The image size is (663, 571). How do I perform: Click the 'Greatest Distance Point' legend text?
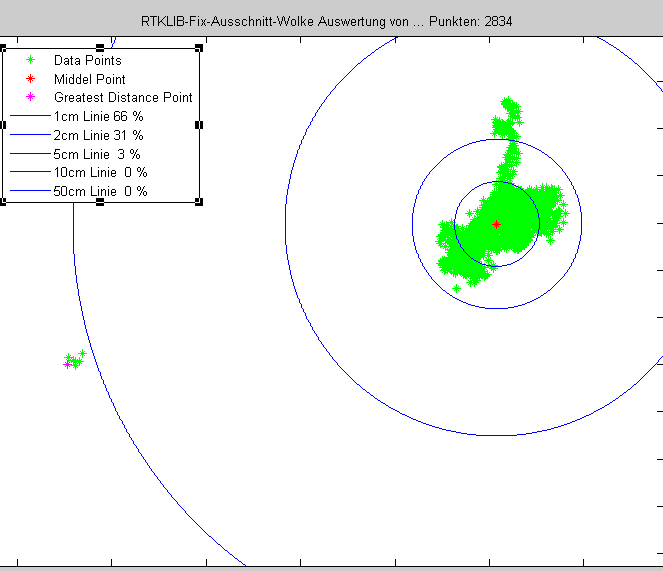click(x=123, y=97)
